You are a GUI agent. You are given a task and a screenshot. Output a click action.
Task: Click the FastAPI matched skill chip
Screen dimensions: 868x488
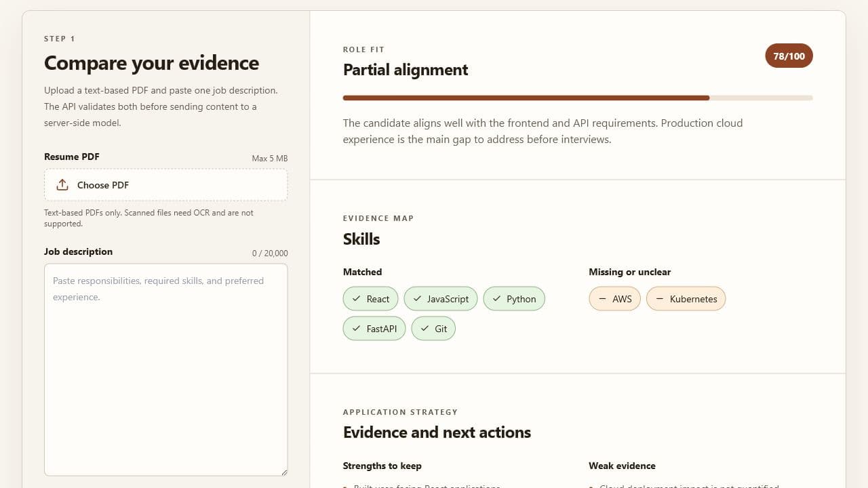tap(374, 329)
